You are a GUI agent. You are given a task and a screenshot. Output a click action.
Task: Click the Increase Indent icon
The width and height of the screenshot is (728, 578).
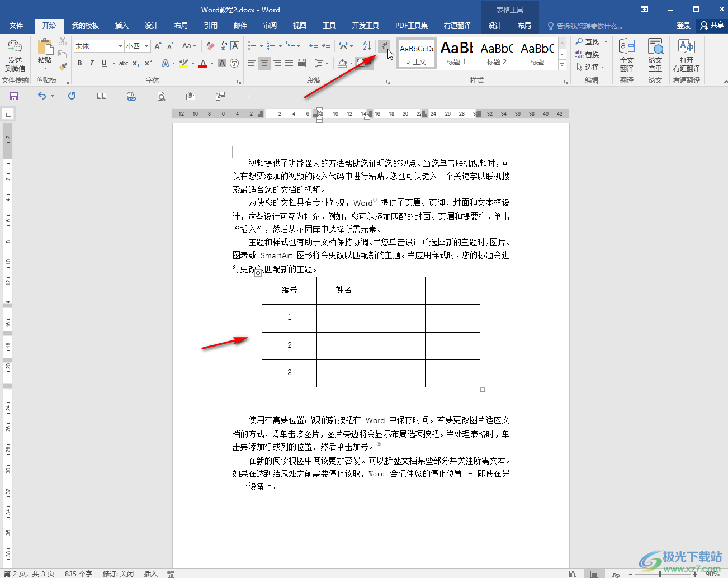click(326, 46)
